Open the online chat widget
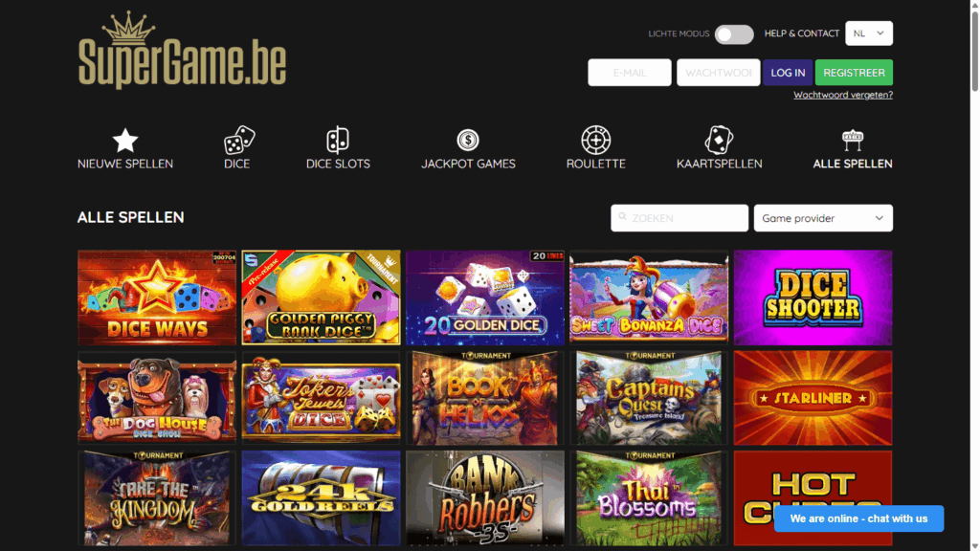Viewport: 980px width, 551px height. coord(858,518)
